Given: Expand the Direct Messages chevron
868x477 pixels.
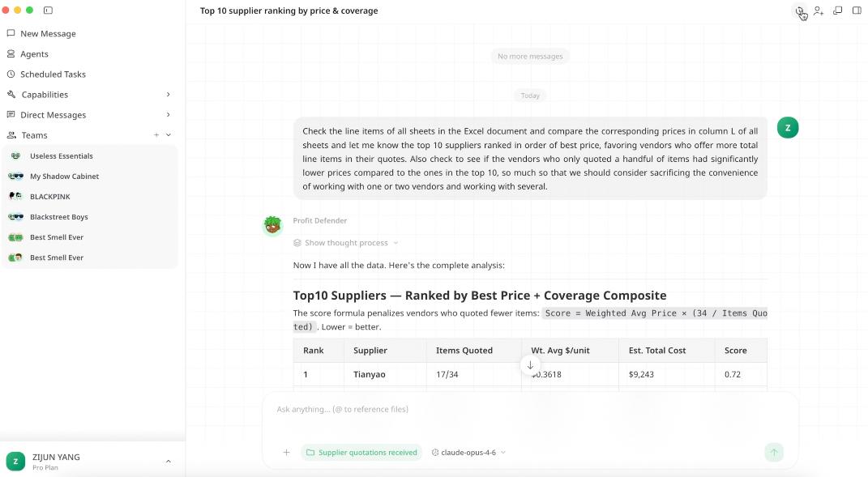Looking at the screenshot, I should 168,115.
